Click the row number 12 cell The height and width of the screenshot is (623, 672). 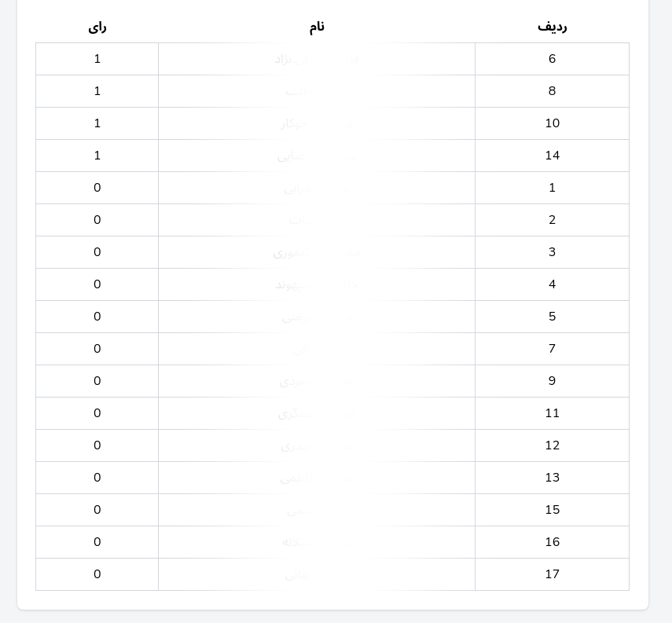tap(552, 445)
